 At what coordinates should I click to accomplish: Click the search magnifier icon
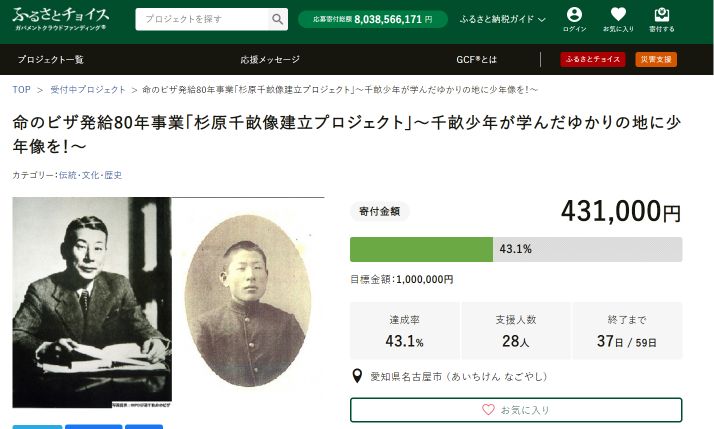coord(277,19)
